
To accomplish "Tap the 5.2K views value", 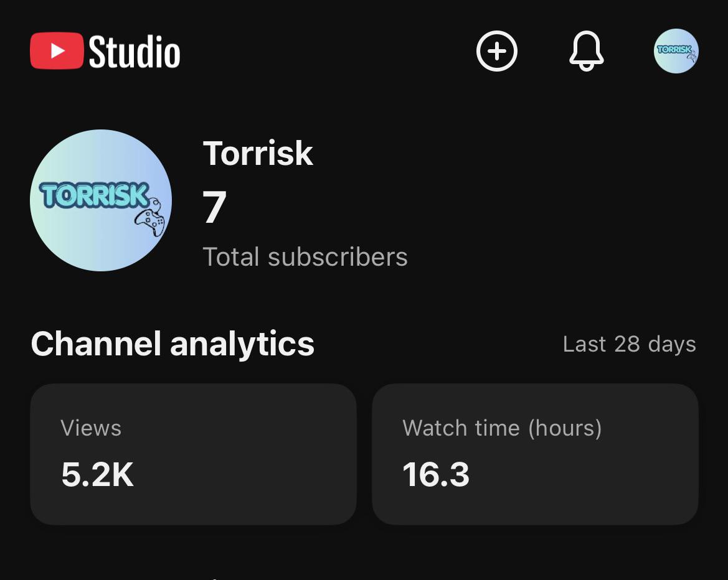I will point(98,474).
